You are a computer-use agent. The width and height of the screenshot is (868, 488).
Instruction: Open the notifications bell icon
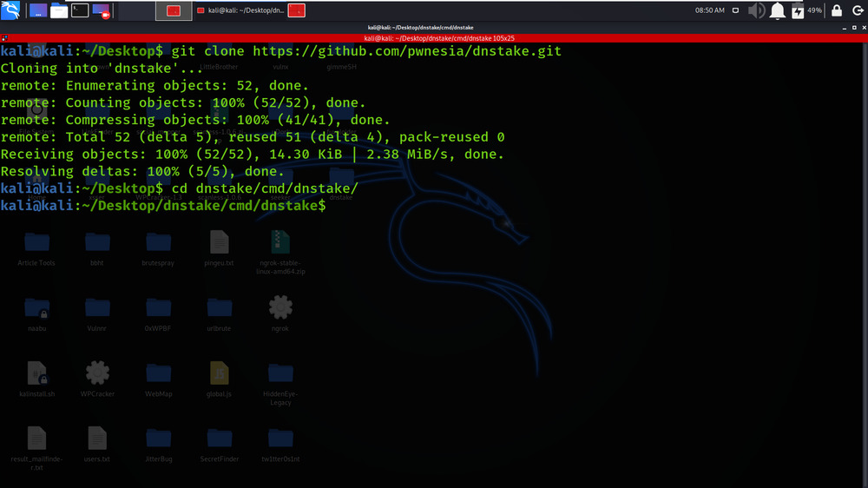click(x=777, y=10)
